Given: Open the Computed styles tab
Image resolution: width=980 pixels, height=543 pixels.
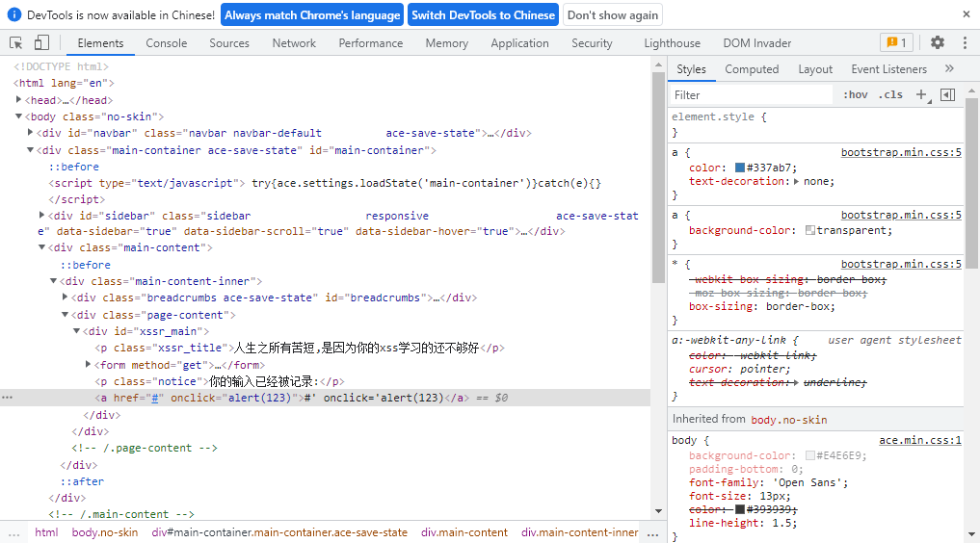Looking at the screenshot, I should click(752, 68).
